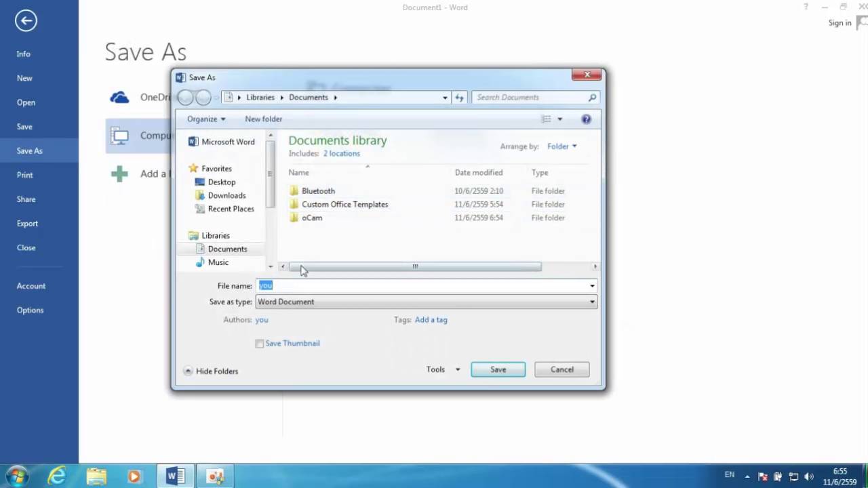Click the file list scroll right arrow
The height and width of the screenshot is (488, 868).
point(595,267)
